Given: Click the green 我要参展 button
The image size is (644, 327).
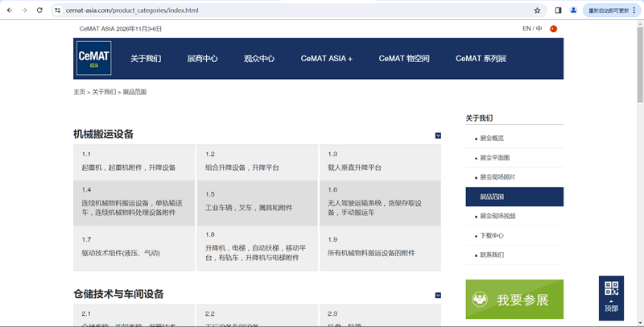Looking at the screenshot, I should [514, 300].
